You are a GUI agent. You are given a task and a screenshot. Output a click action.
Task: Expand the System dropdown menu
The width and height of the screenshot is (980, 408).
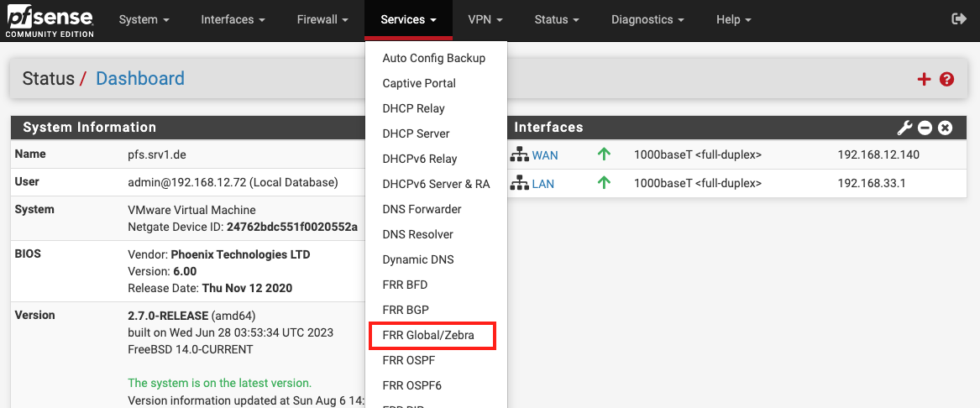click(x=144, y=19)
